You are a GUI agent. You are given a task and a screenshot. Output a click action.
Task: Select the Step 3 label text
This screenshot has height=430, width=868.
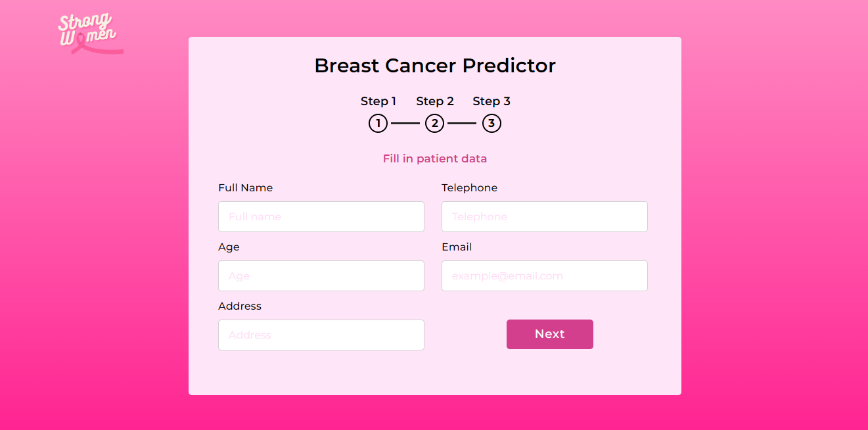click(x=491, y=101)
